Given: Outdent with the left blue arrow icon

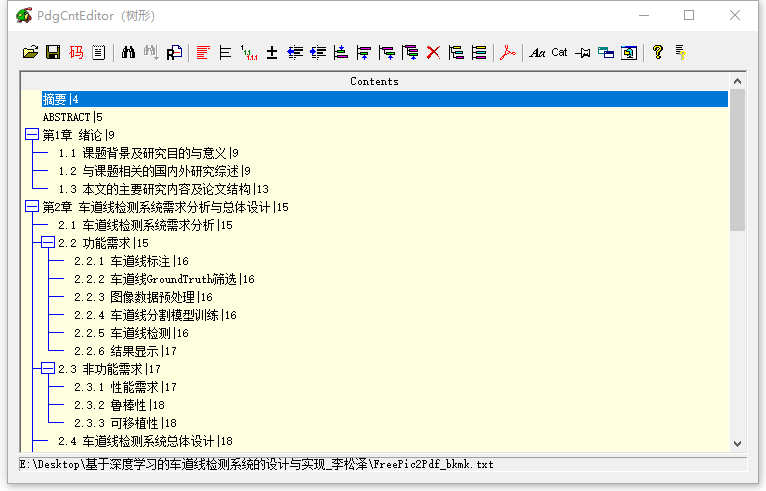Looking at the screenshot, I should tap(295, 52).
